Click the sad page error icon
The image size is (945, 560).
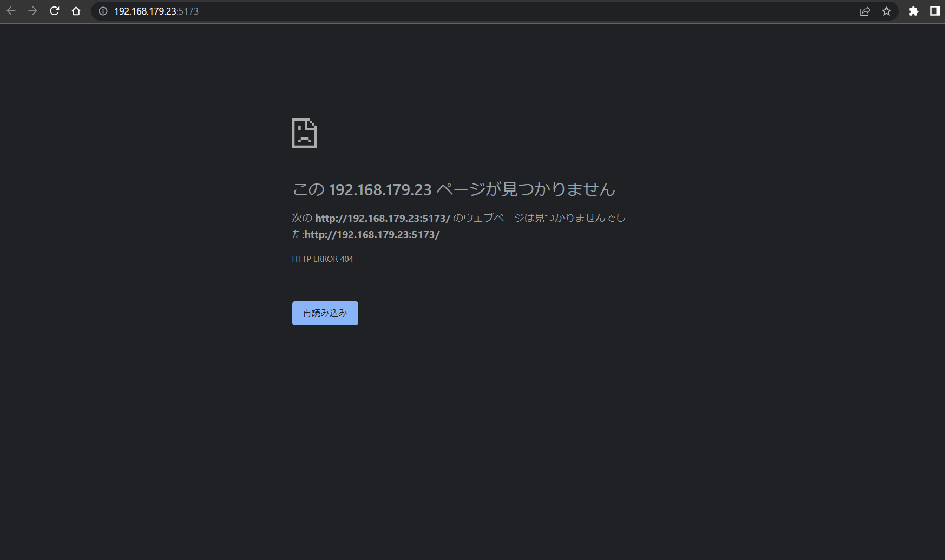pos(304,133)
